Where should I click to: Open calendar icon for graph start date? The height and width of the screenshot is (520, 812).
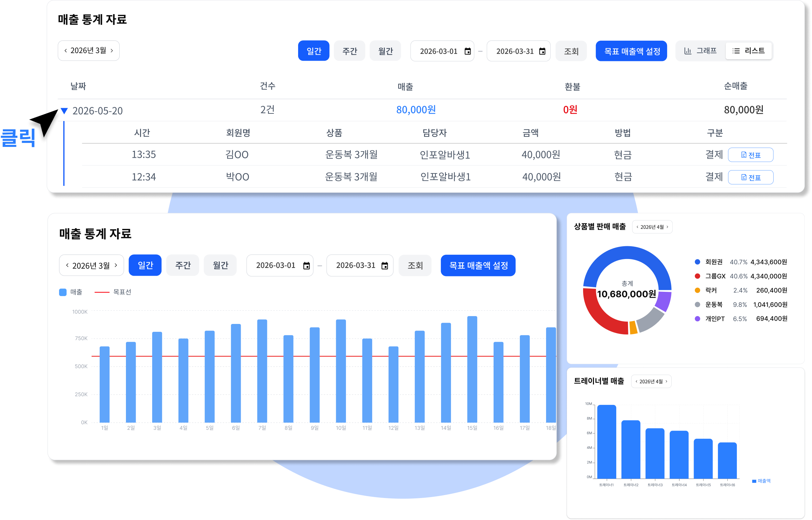[306, 266]
